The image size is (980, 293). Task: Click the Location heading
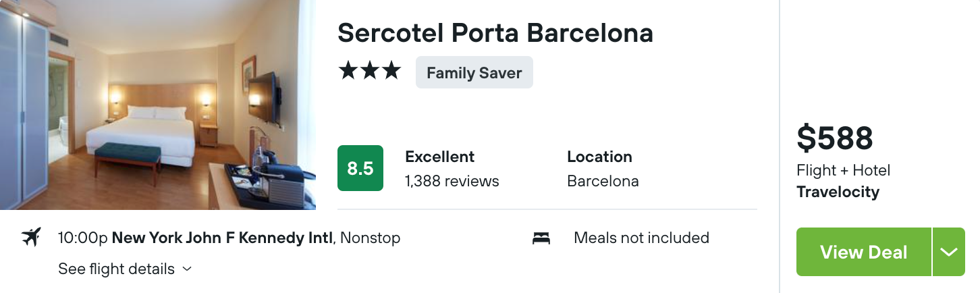coord(599,157)
